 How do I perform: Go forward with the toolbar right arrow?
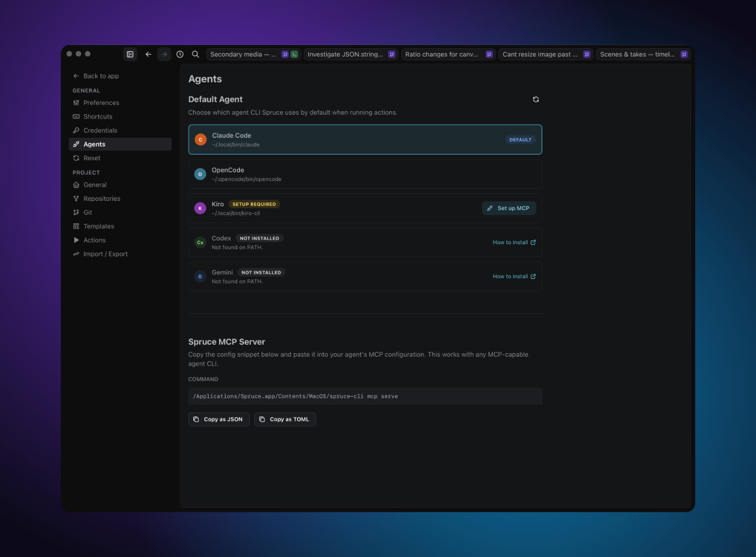tap(164, 54)
